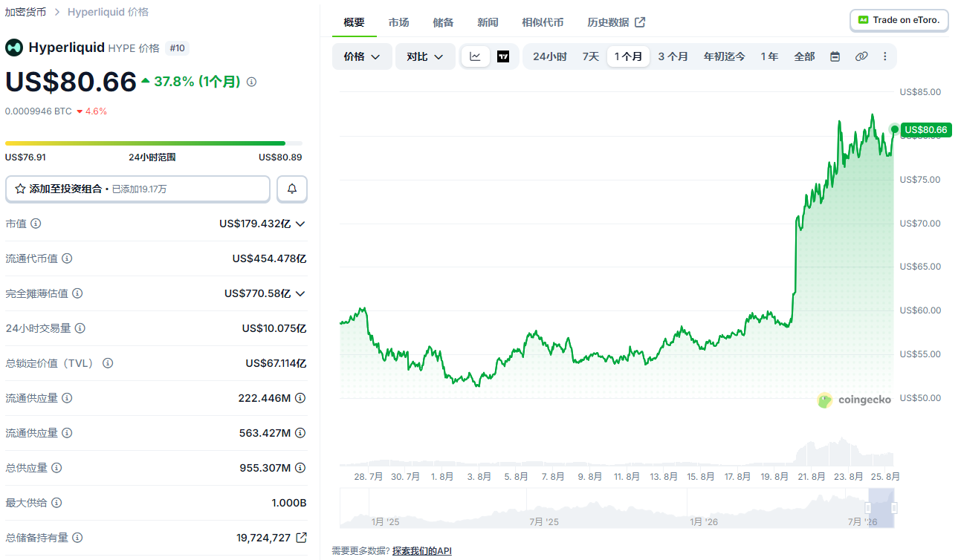Show info for 总供应量 label

pyautogui.click(x=56, y=468)
